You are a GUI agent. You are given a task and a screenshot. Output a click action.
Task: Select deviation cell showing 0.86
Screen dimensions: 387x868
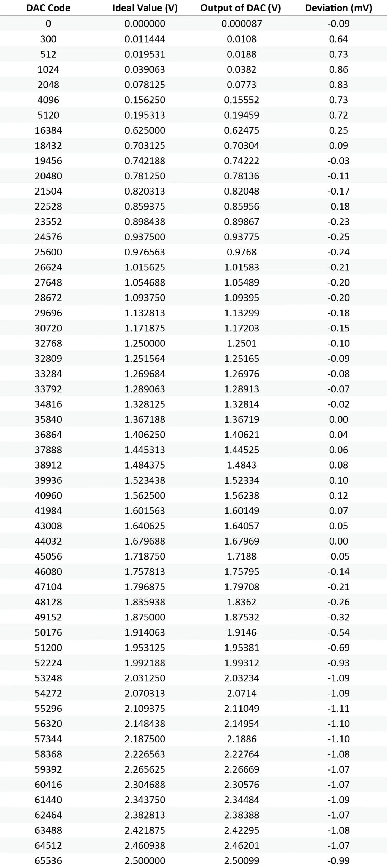click(x=338, y=69)
